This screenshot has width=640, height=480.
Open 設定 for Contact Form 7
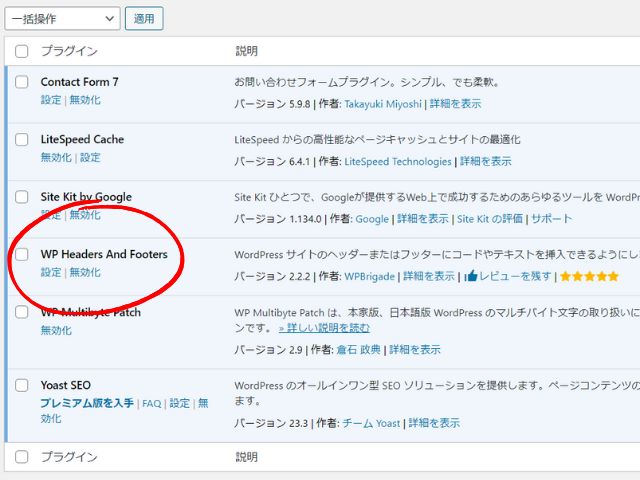[x=51, y=100]
